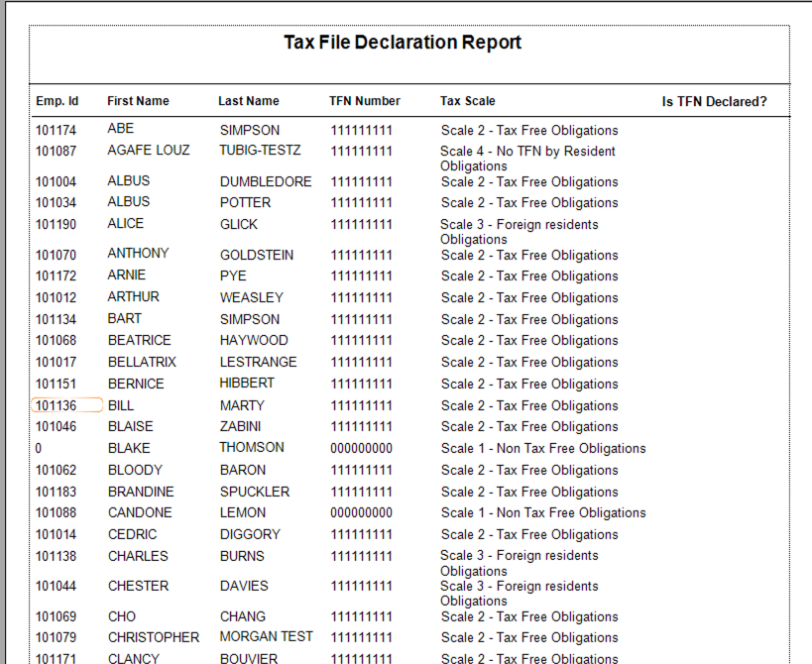812x664 pixels.
Task: Click the Tax Scale column header
Action: click(467, 101)
